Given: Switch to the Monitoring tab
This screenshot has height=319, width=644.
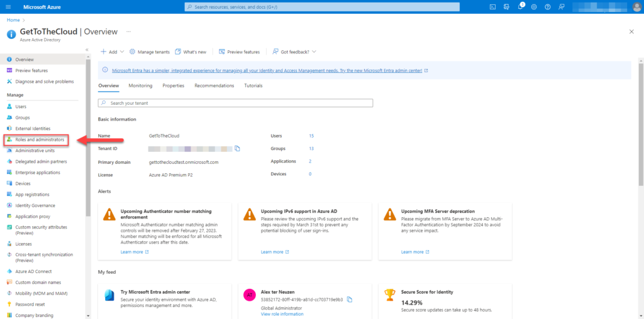Looking at the screenshot, I should tap(140, 85).
